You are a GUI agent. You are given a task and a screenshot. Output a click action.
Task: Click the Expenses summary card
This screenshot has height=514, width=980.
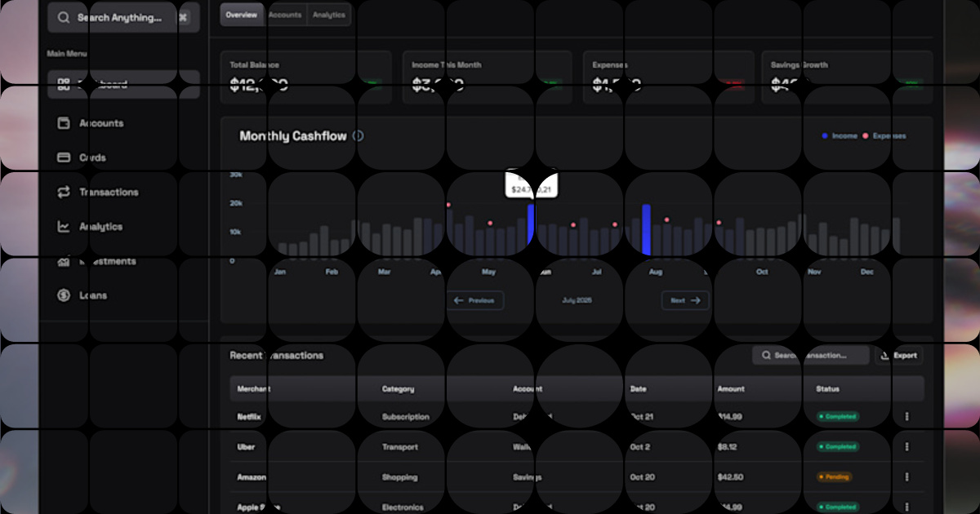click(x=668, y=77)
